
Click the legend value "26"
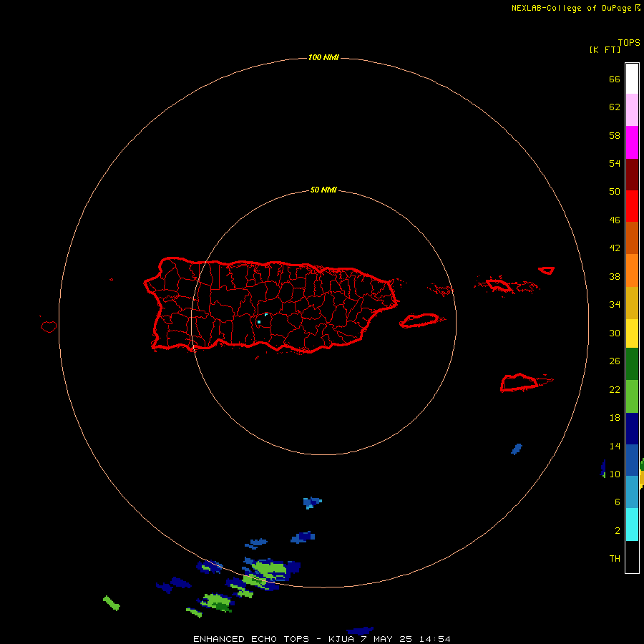click(x=615, y=361)
